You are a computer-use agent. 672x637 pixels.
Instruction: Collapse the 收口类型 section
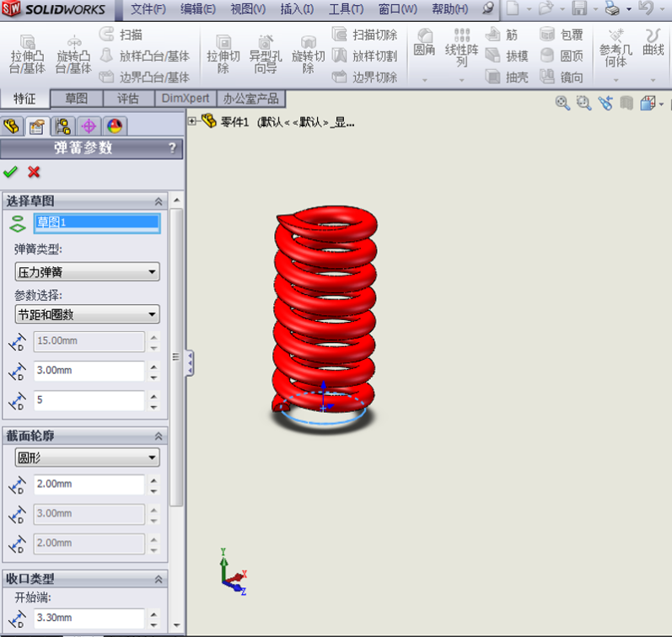pyautogui.click(x=159, y=579)
